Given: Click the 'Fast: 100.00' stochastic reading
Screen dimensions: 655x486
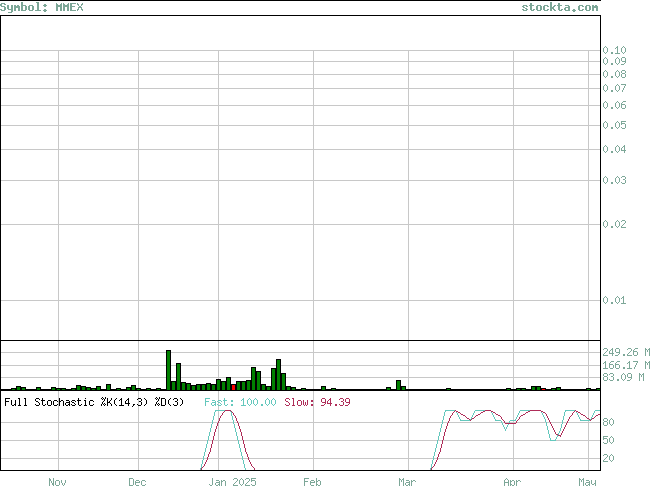Looking at the screenshot, I should pyautogui.click(x=240, y=402).
